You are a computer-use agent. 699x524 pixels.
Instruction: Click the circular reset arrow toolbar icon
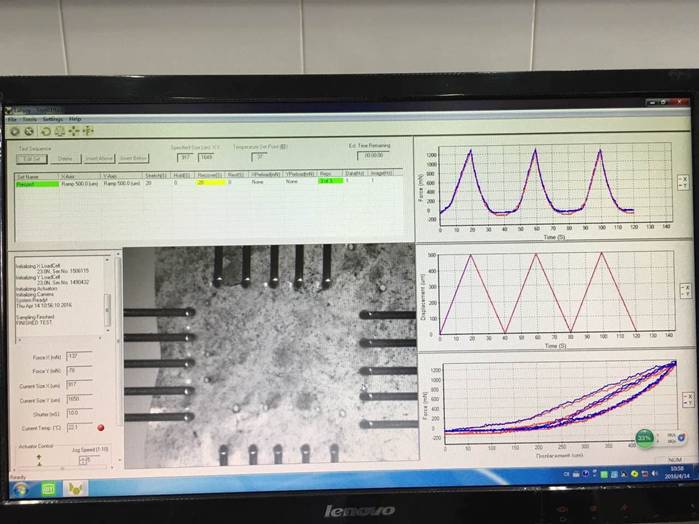[x=47, y=131]
